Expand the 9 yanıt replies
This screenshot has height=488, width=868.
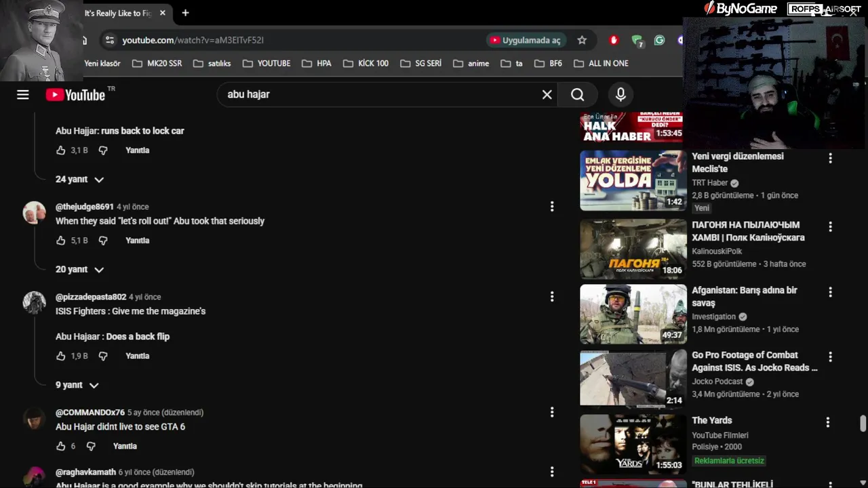tap(77, 385)
